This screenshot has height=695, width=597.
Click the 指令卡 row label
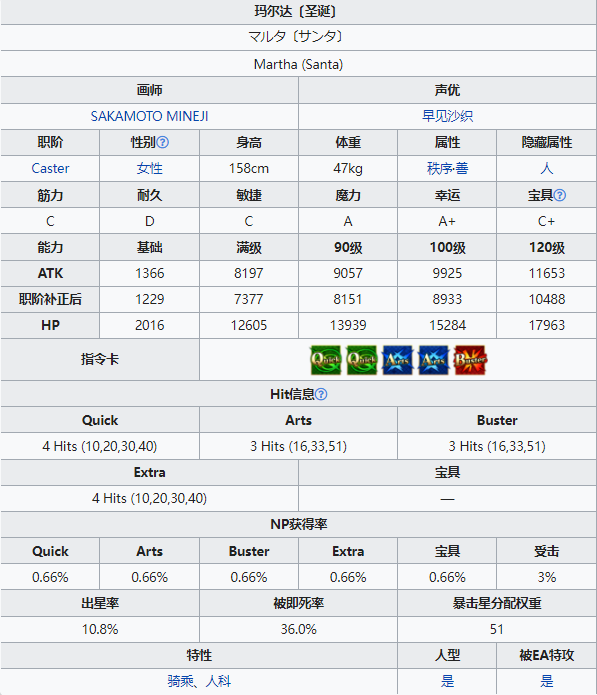point(100,359)
